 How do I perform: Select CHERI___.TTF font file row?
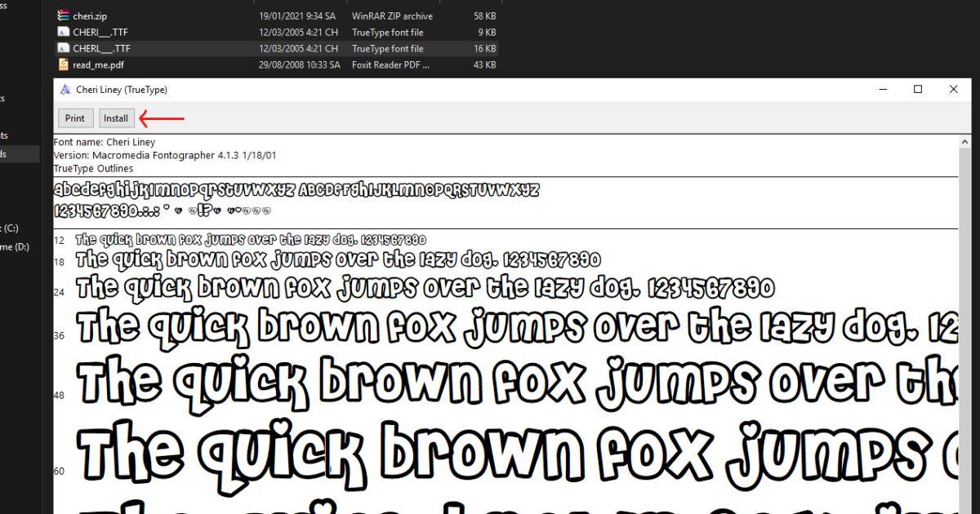pyautogui.click(x=277, y=32)
